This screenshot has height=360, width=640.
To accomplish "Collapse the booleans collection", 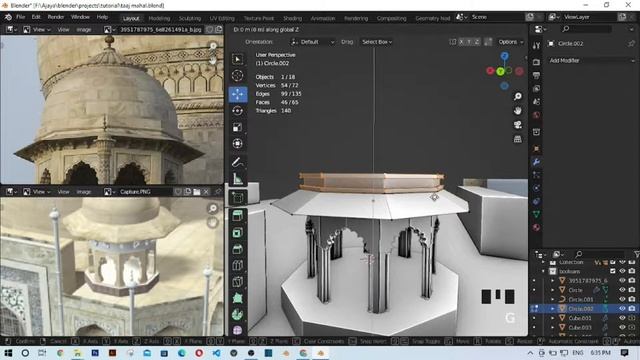I will point(543,271).
